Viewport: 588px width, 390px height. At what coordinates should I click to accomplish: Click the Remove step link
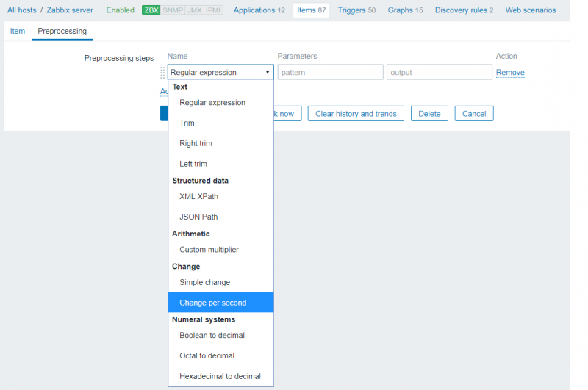click(510, 73)
